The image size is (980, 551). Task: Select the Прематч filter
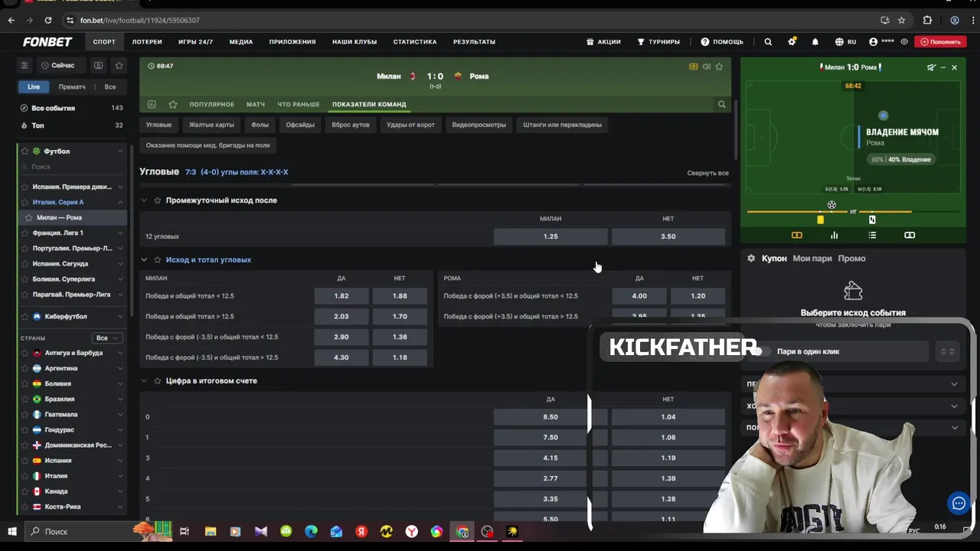[72, 86]
